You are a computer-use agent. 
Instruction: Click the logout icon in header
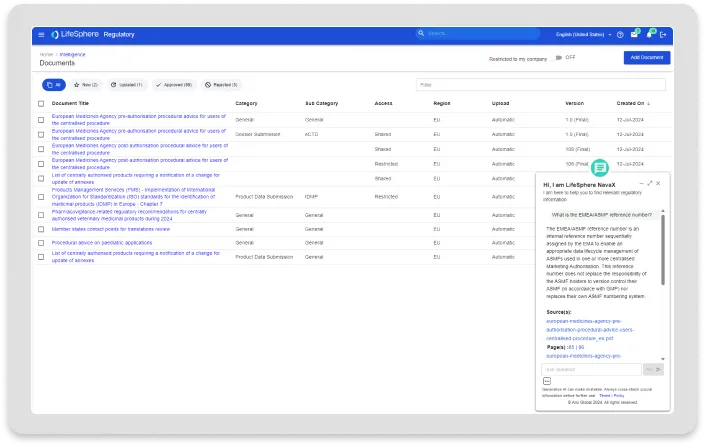click(663, 34)
